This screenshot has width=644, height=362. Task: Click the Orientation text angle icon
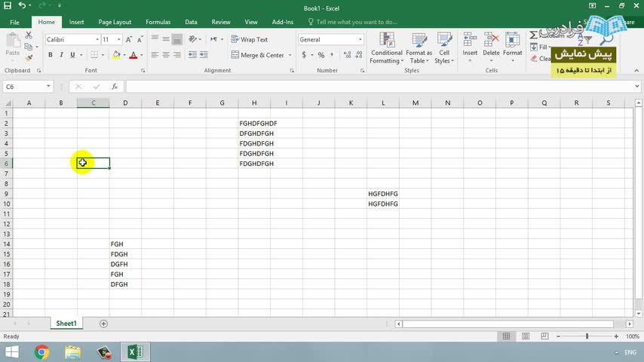(192, 39)
